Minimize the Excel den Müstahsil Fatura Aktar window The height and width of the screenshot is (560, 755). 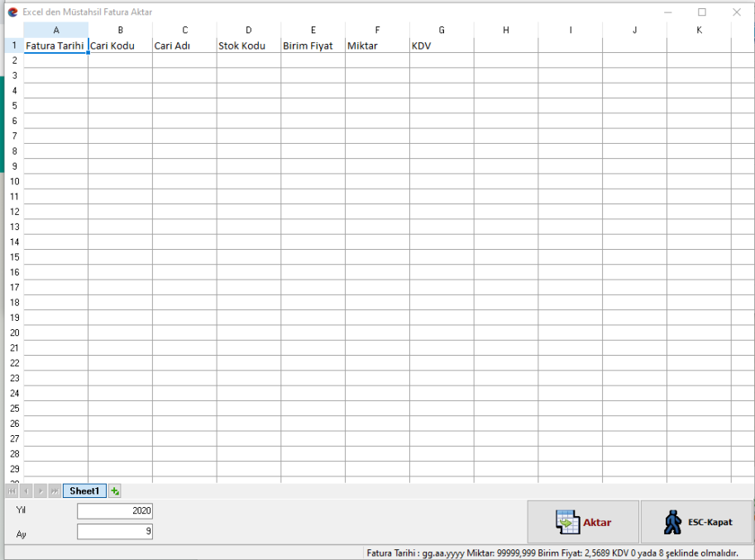(x=668, y=12)
